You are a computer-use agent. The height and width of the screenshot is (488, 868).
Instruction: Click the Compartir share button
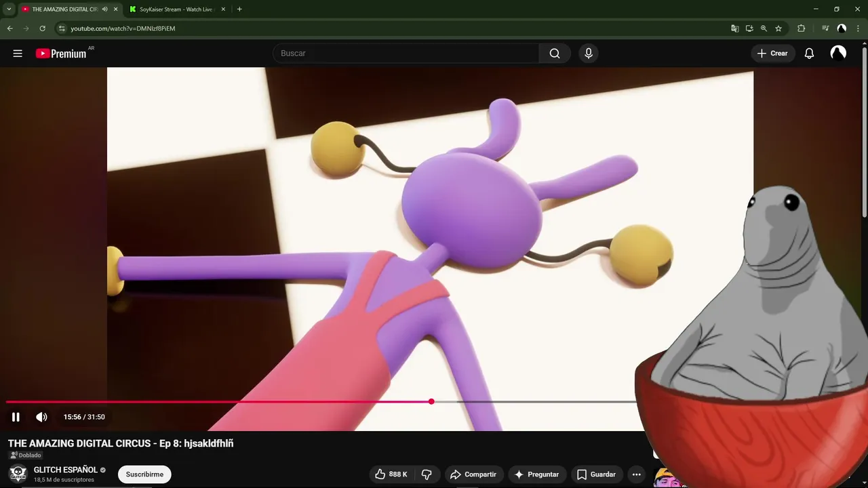coord(473,474)
